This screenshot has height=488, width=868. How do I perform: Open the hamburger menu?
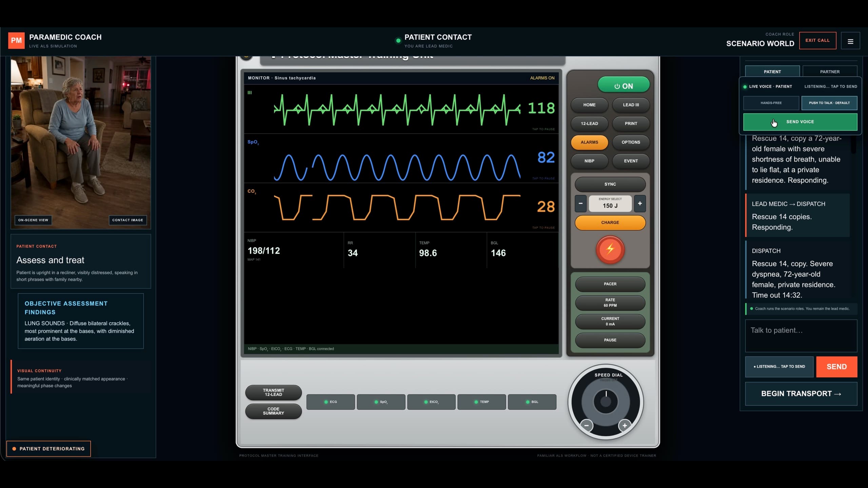coord(850,41)
